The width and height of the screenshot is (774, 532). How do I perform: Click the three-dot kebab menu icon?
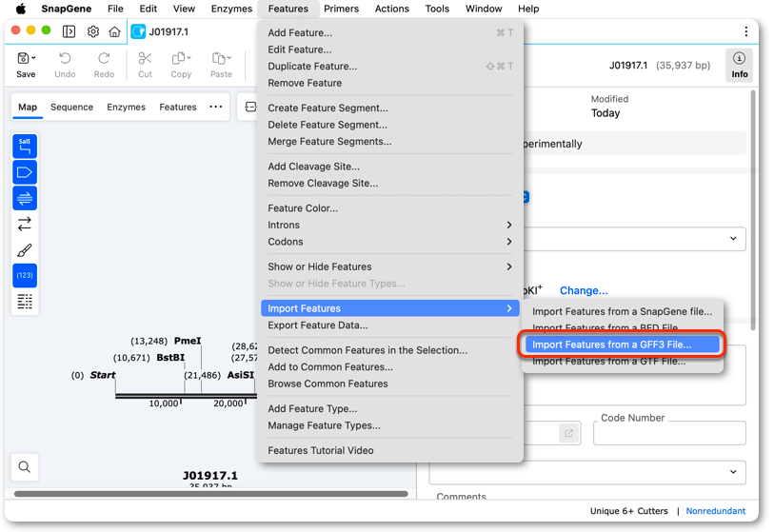tap(745, 31)
